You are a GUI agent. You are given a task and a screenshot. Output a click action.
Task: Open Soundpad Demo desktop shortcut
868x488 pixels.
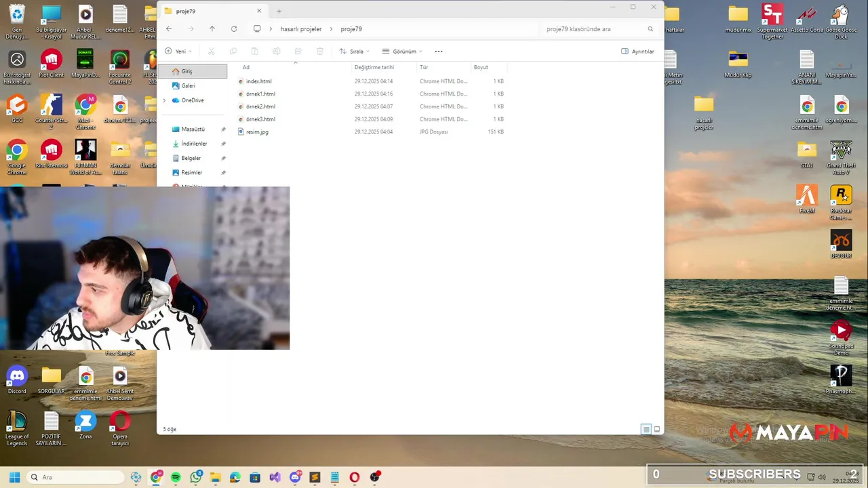tap(841, 338)
